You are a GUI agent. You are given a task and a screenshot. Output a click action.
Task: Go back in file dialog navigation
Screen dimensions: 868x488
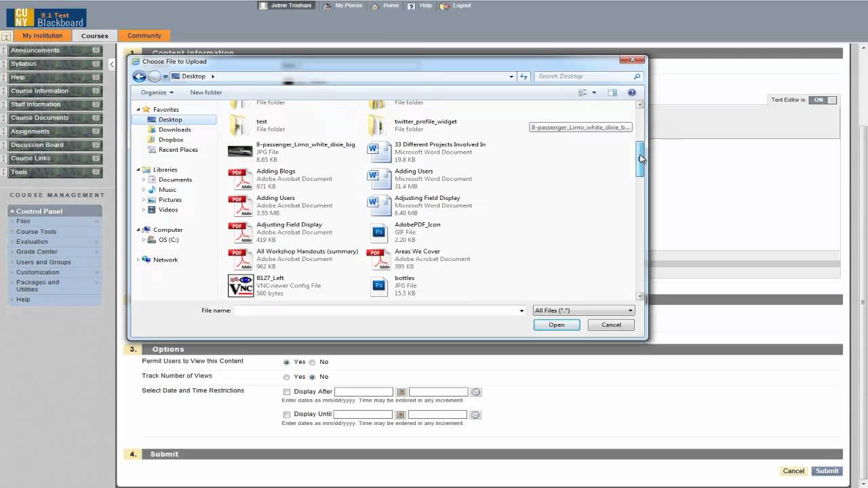[139, 77]
